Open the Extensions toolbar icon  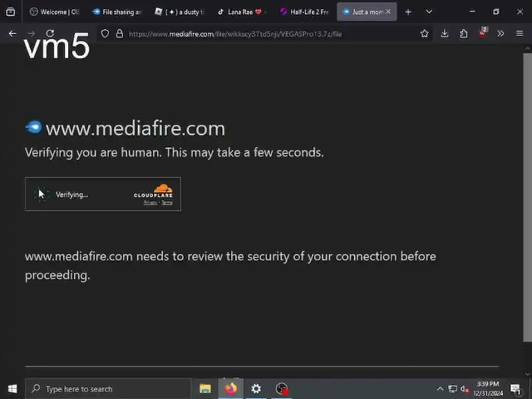tap(463, 34)
